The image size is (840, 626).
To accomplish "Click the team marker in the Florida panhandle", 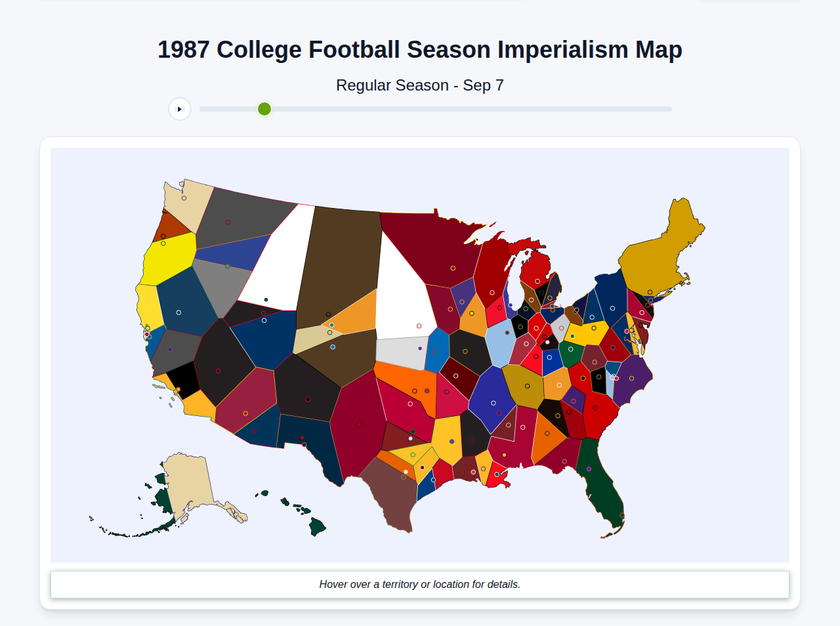I will 564,461.
